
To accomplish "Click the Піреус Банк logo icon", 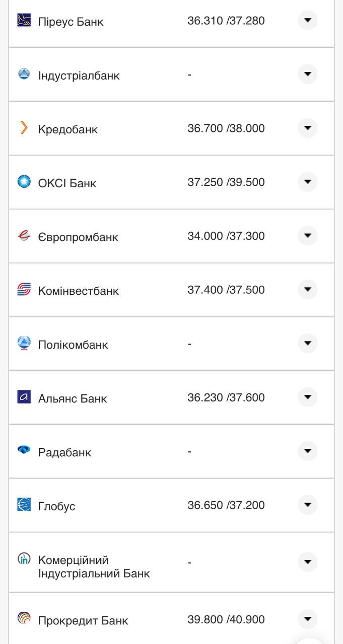I will (x=24, y=20).
